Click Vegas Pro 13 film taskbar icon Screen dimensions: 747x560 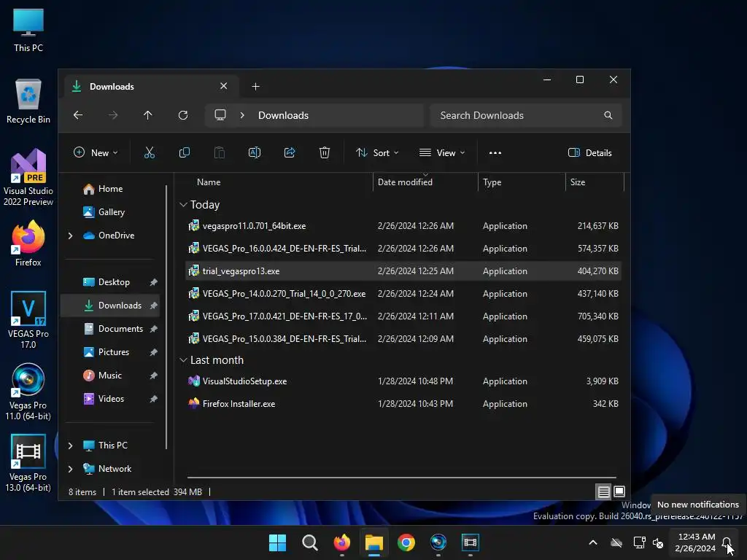point(471,542)
